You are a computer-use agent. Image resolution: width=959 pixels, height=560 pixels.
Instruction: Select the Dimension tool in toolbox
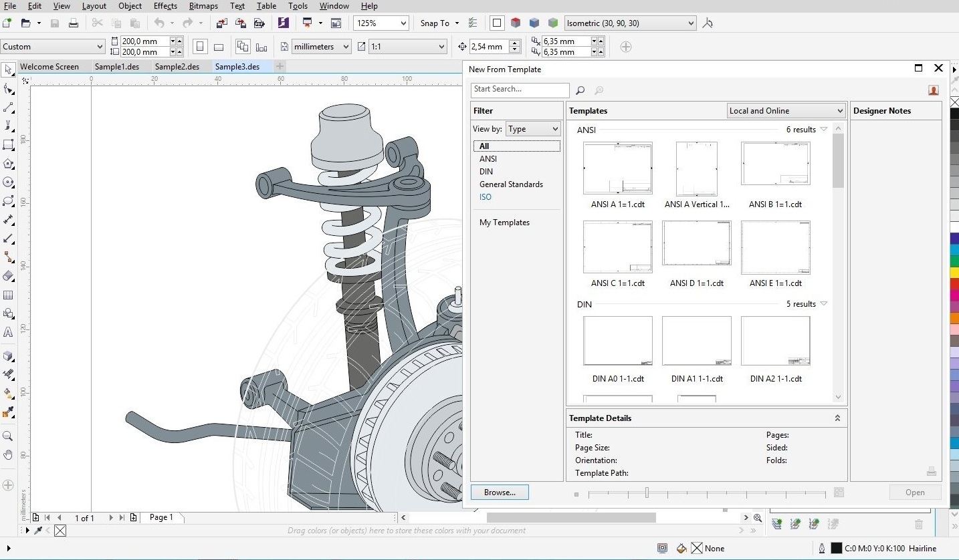point(8,220)
